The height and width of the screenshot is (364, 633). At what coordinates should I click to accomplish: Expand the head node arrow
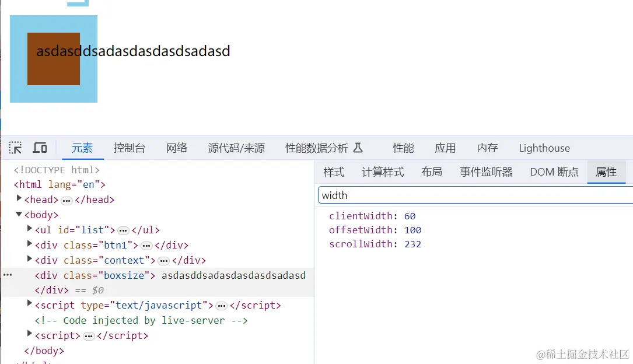(19, 198)
